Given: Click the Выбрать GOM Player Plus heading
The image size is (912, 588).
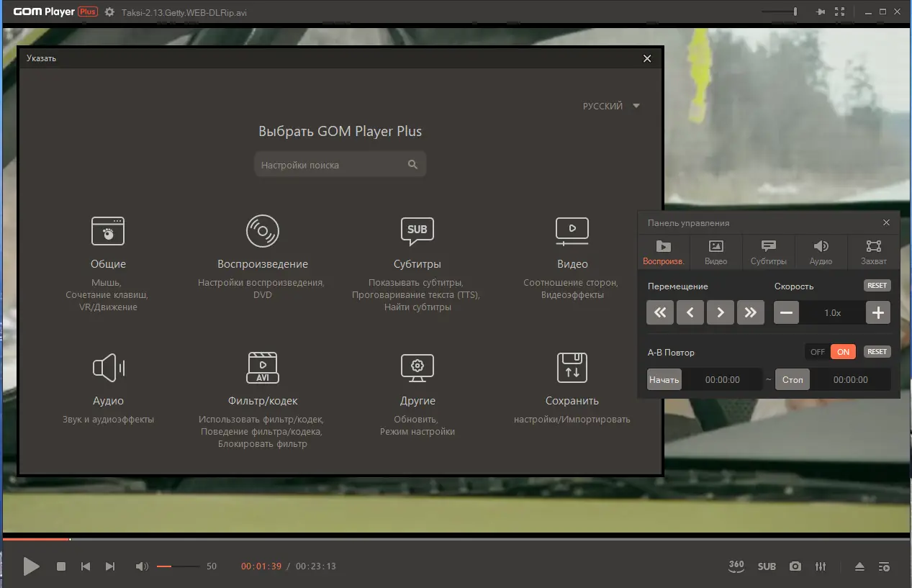Looking at the screenshot, I should tap(340, 132).
